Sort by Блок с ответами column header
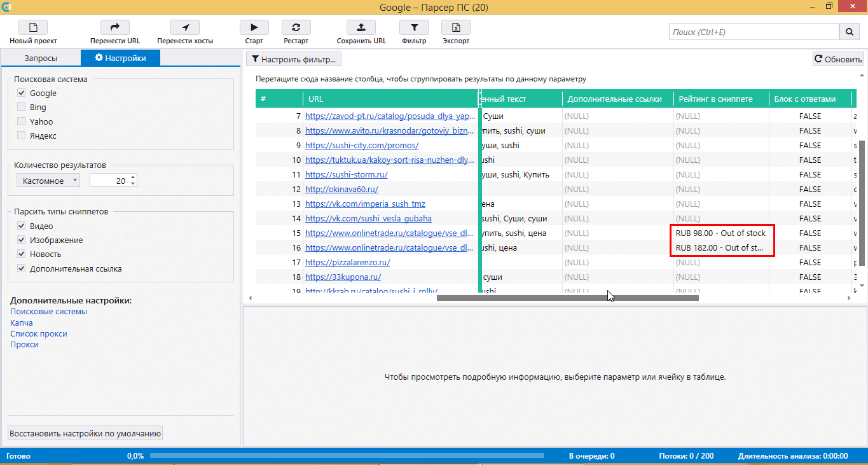868x465 pixels. pos(810,99)
